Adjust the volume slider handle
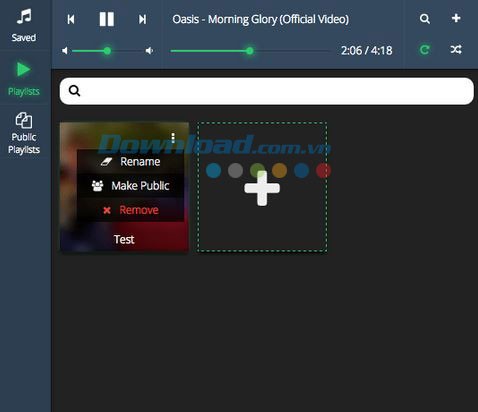 (107, 51)
